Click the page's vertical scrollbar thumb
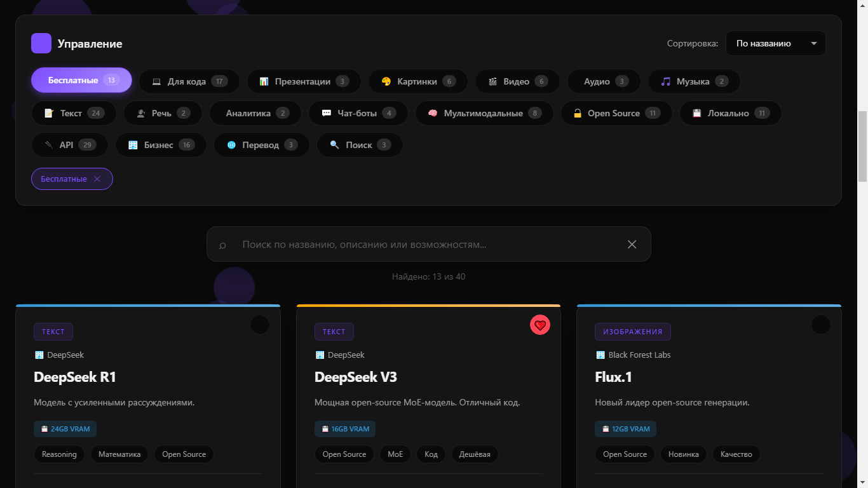This screenshot has width=868, height=488. coord(862,147)
